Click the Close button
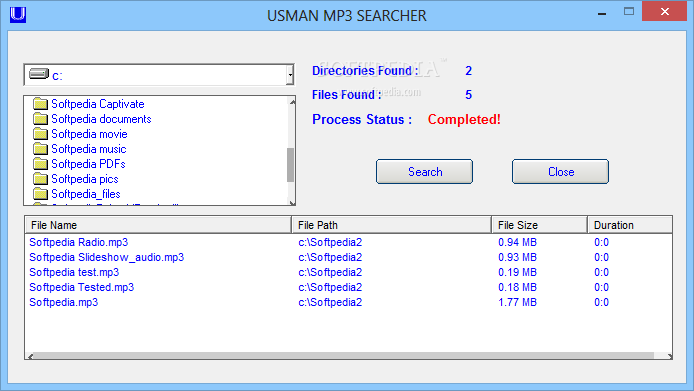 (560, 172)
